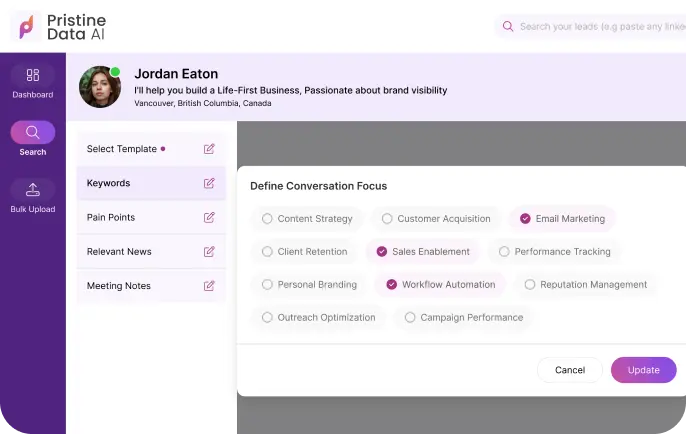The height and width of the screenshot is (434, 686).
Task: Click the edit icon beside Select Template
Action: point(209,149)
